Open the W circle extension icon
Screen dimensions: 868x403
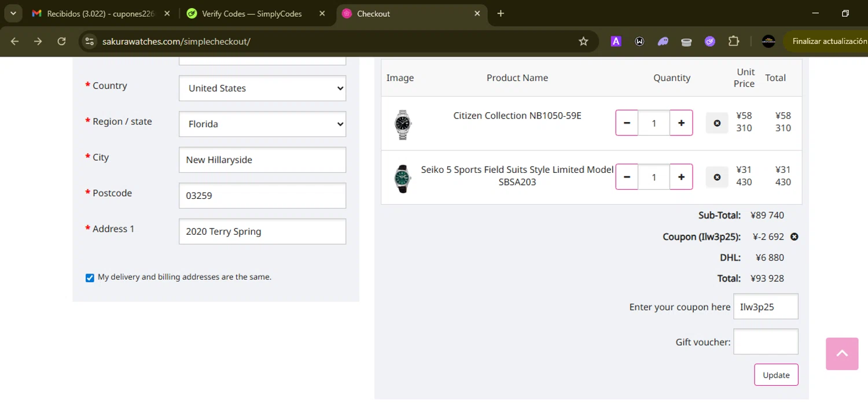click(639, 41)
